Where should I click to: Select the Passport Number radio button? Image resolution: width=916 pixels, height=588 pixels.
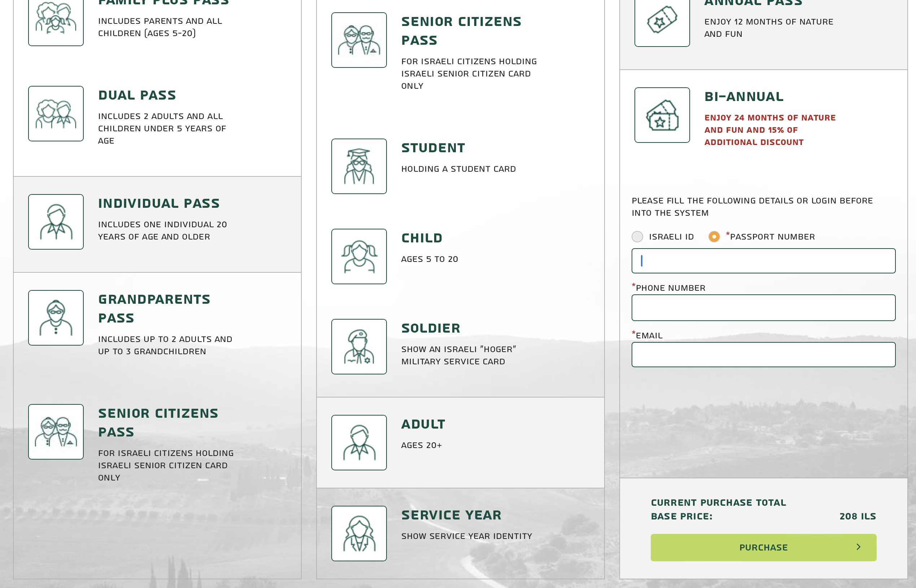[x=714, y=237]
